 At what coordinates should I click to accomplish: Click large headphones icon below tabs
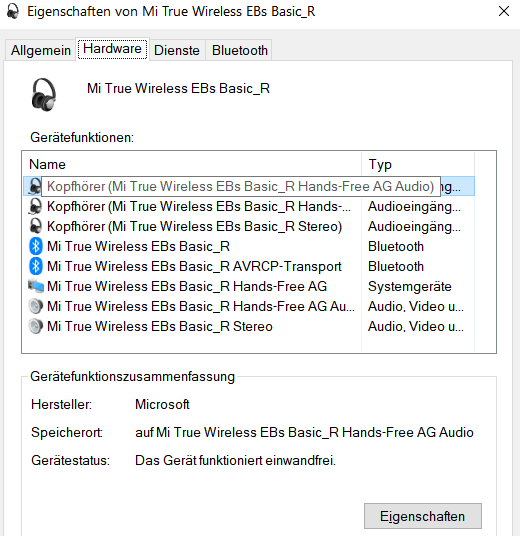44,95
